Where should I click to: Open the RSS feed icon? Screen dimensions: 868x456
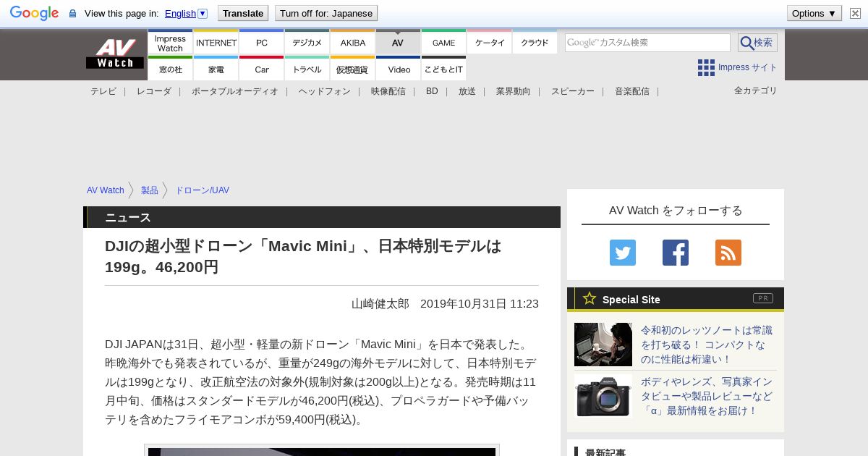[728, 253]
